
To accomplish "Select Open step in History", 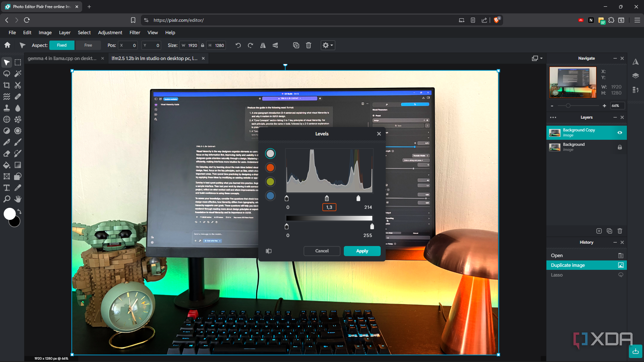I will click(586, 255).
